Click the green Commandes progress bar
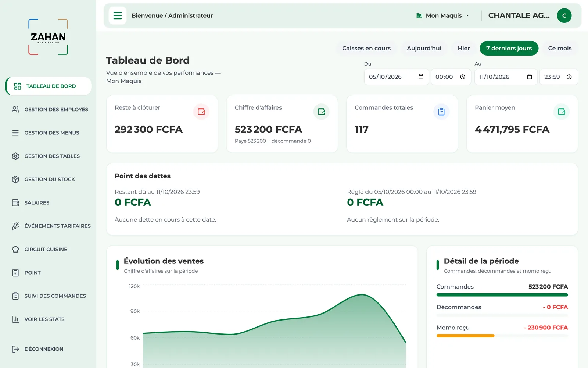 coord(502,295)
